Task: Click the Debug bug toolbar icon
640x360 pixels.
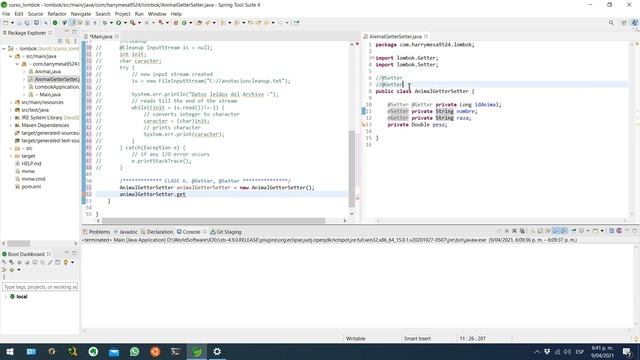Action: [x=105, y=23]
